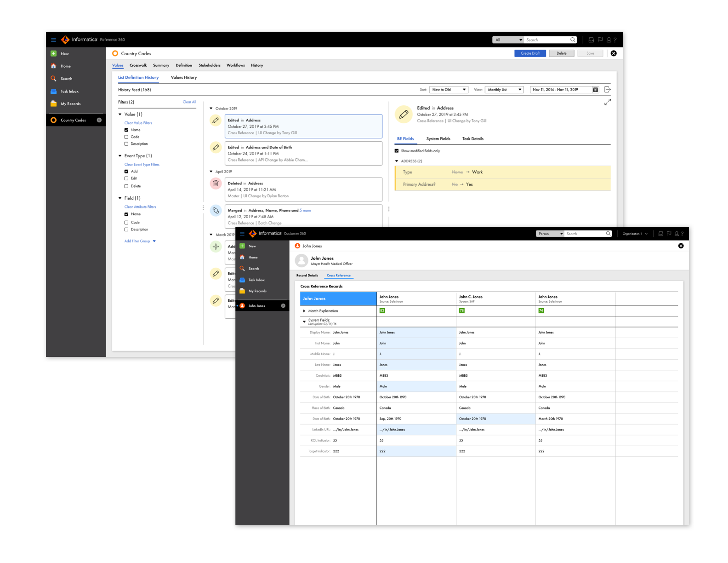The image size is (728, 563).
Task: Click trash icon of Deleted in Address entry
Action: 216,184
